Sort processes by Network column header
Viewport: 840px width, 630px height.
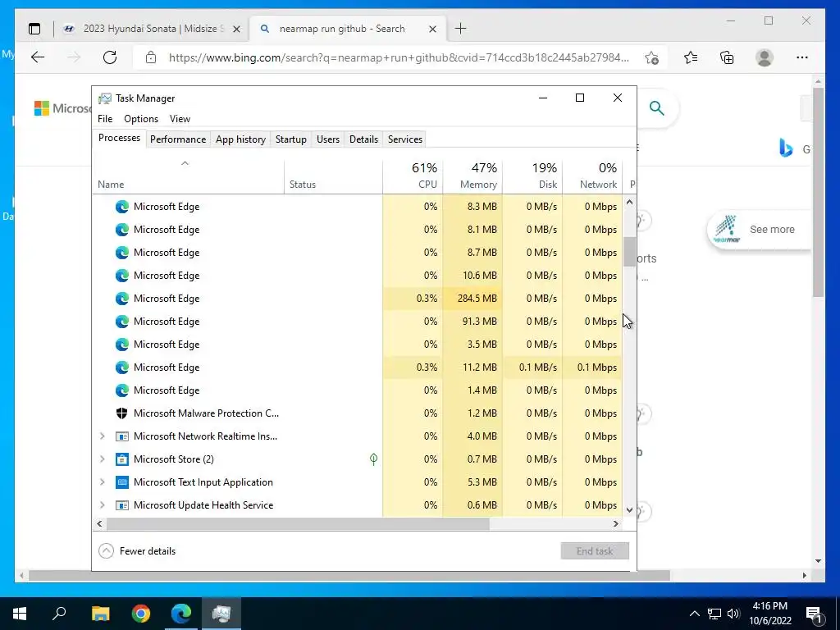coord(592,177)
